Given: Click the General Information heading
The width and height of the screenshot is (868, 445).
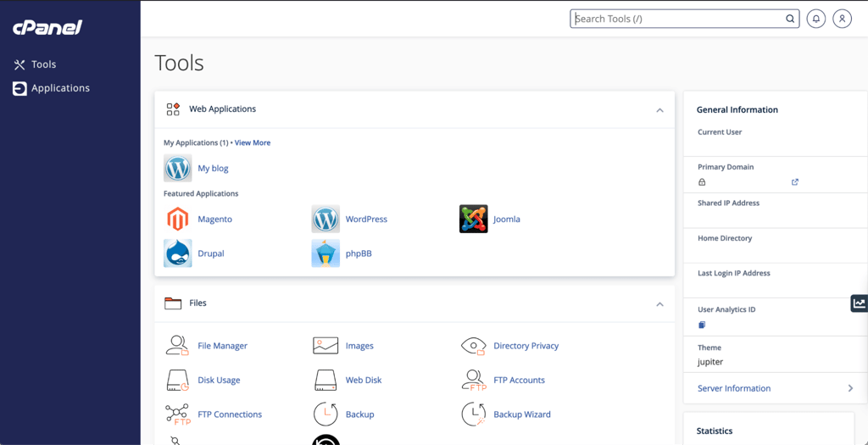Looking at the screenshot, I should click(737, 110).
